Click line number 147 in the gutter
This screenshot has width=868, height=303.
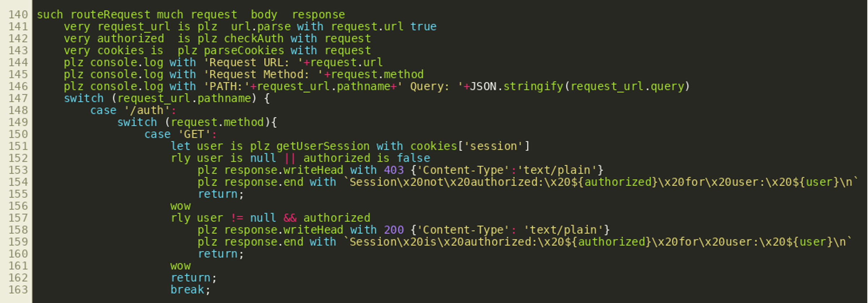[18, 98]
